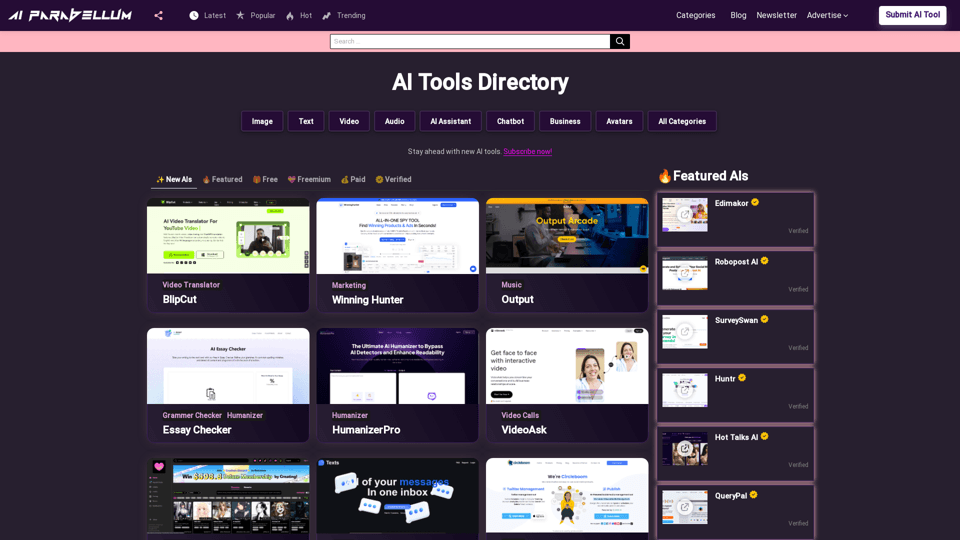This screenshot has width=960, height=540.
Task: Open Hot Talks AI in Featured AIs
Action: click(736, 437)
